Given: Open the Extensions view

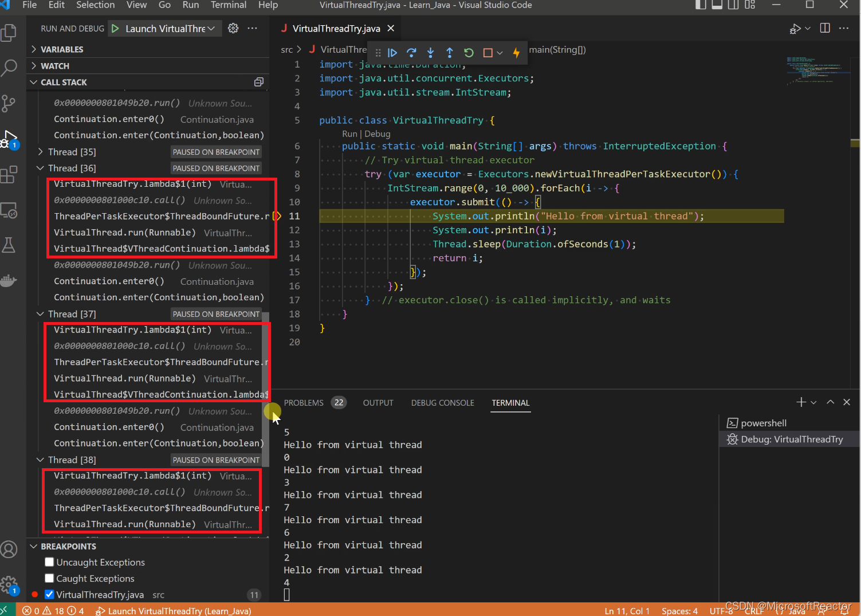Looking at the screenshot, I should pyautogui.click(x=9, y=174).
